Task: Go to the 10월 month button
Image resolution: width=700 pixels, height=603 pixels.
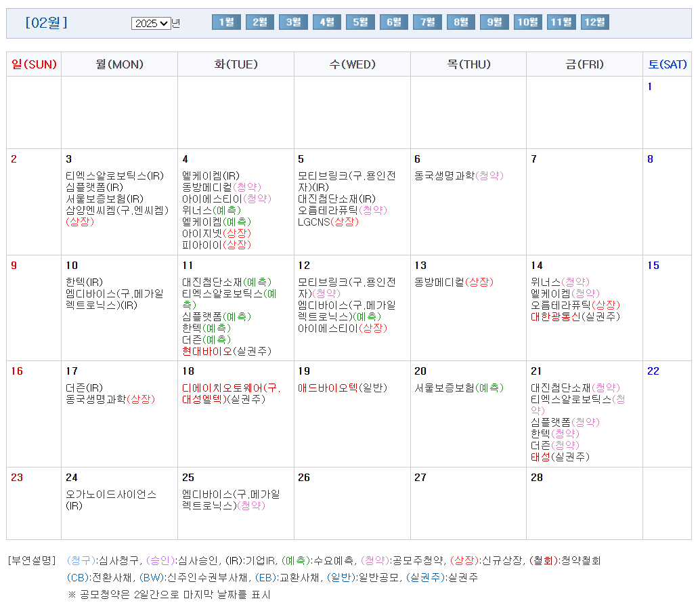Action: click(527, 22)
